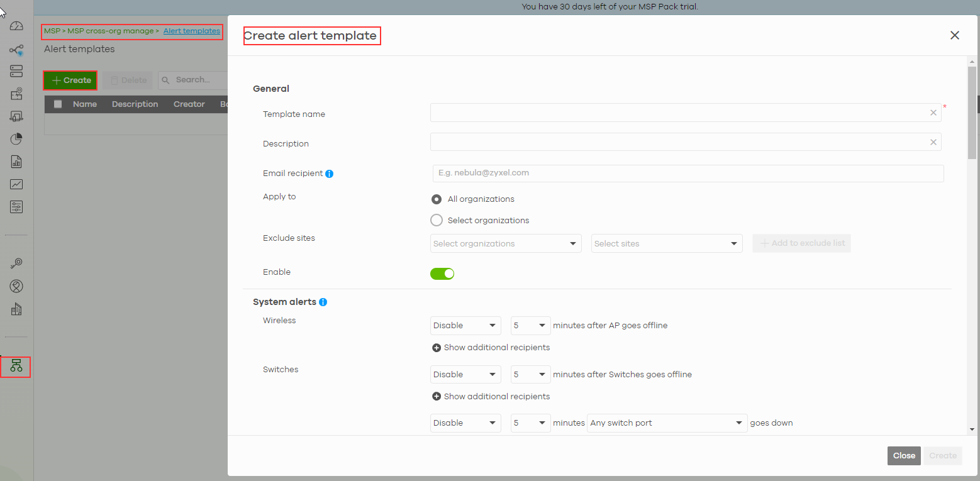
Task: Click the line graph monitor sidebar icon
Action: click(16, 184)
